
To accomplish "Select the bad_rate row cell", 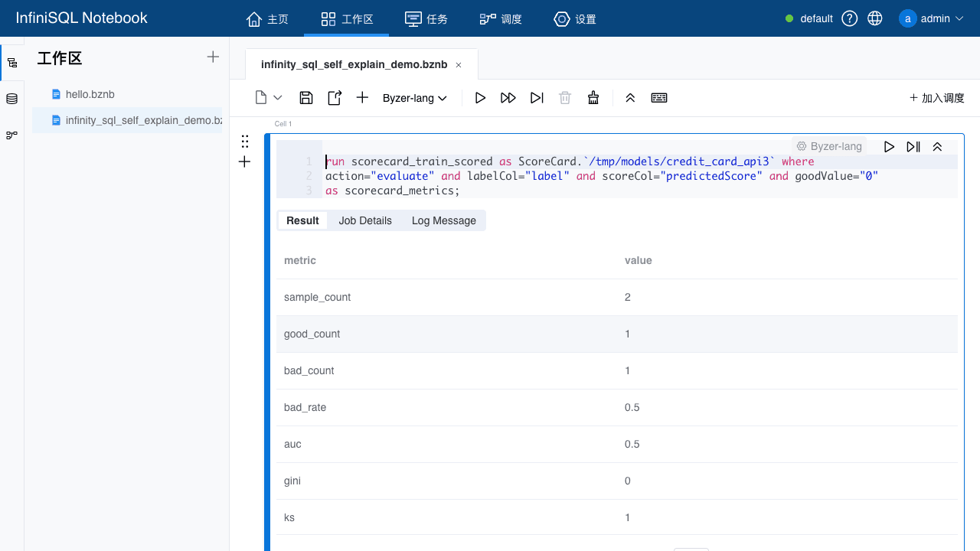I will 305,407.
